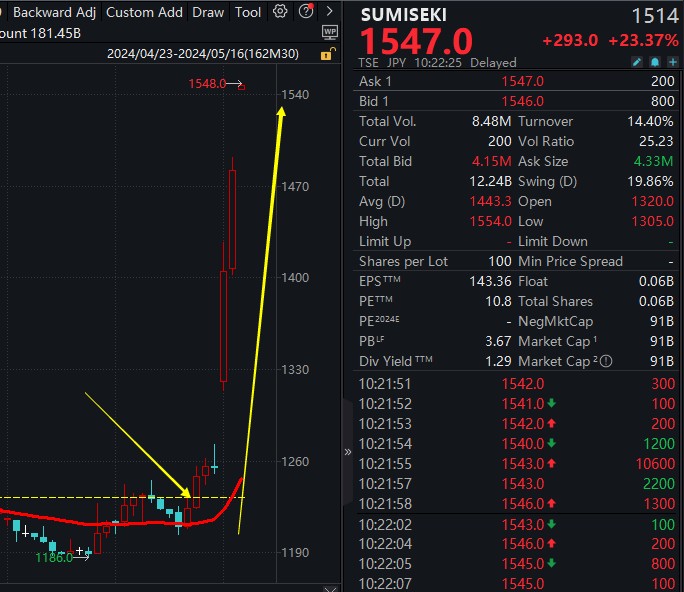Click price axis label 1260
Screen dimensions: 684x592
coord(295,462)
